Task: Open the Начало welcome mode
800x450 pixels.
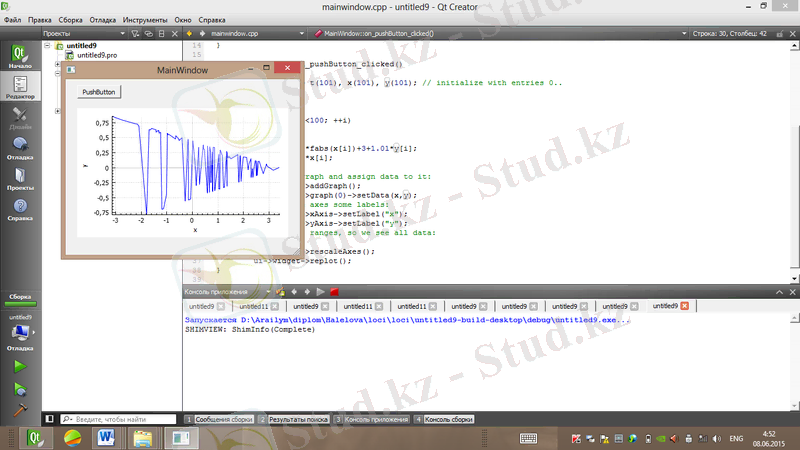Action: [x=20, y=56]
